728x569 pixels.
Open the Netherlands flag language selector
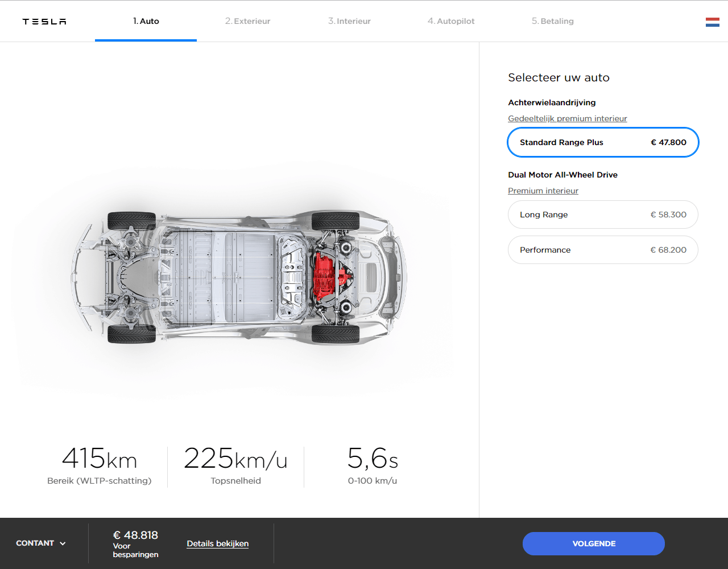tap(712, 22)
